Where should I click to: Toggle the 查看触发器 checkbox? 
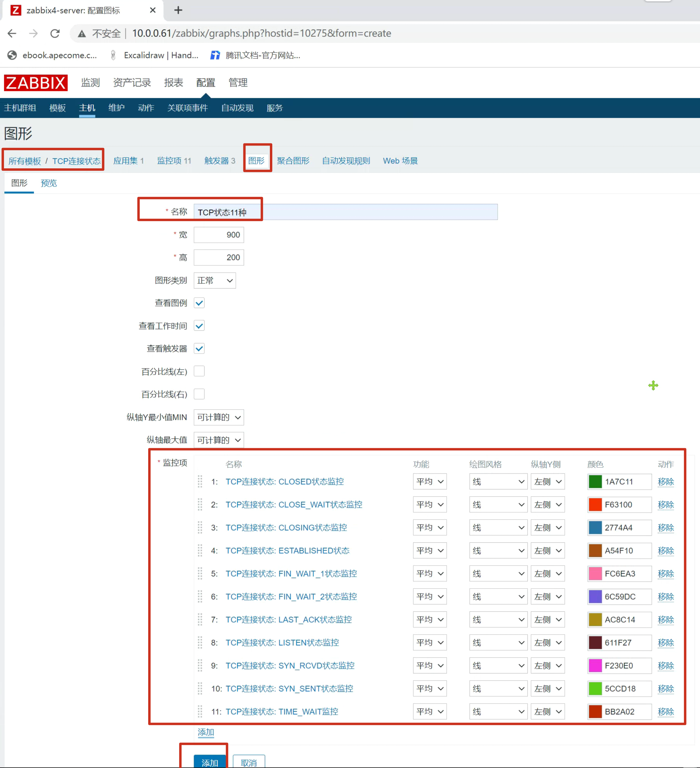point(199,348)
